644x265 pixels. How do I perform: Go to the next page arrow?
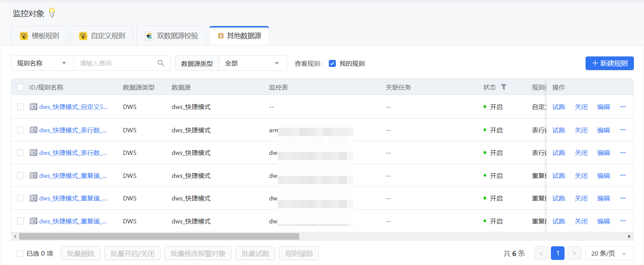click(574, 253)
